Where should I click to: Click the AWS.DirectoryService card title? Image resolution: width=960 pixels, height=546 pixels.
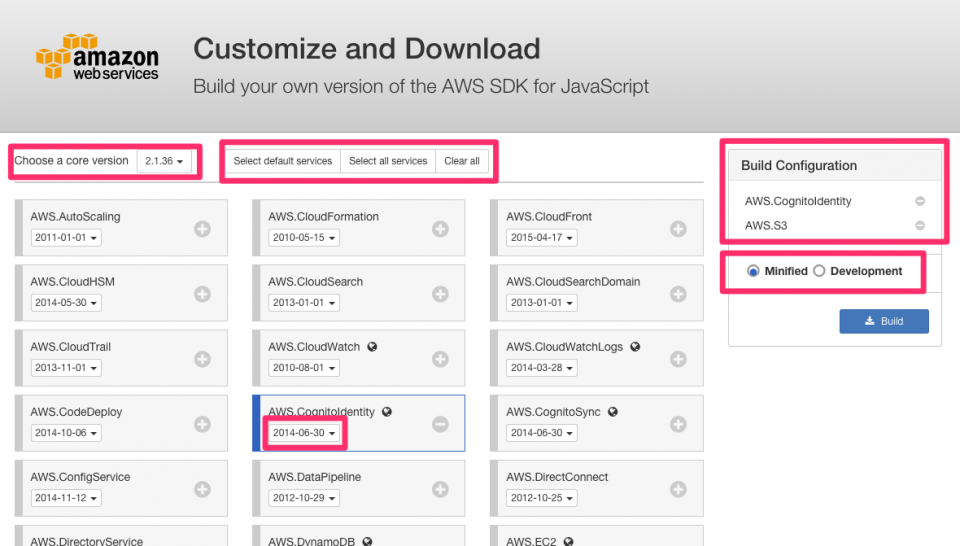click(x=87, y=541)
